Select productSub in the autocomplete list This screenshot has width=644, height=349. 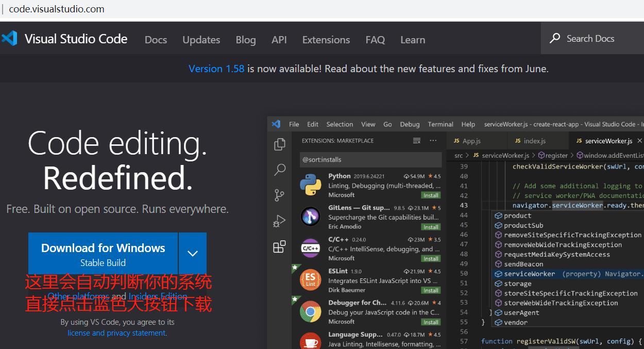point(523,225)
